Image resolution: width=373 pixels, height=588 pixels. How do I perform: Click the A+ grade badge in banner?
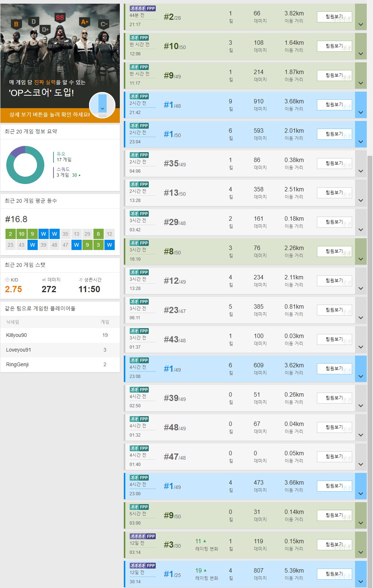(85, 22)
